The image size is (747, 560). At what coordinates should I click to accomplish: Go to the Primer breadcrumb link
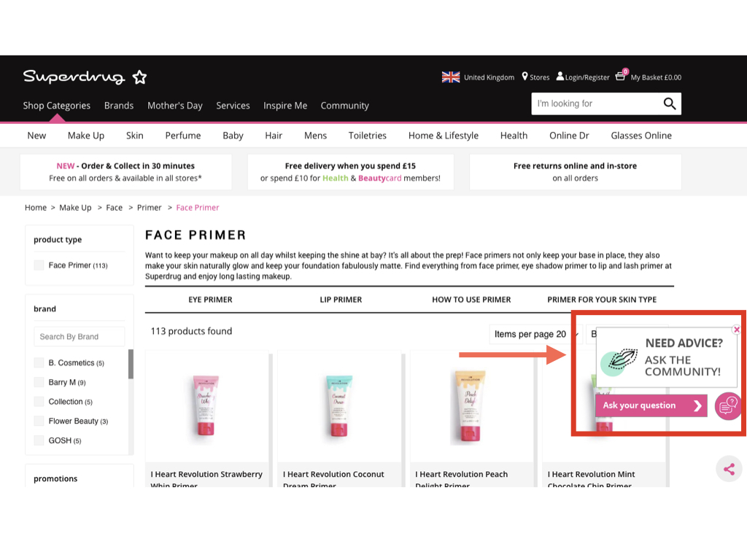tap(149, 208)
